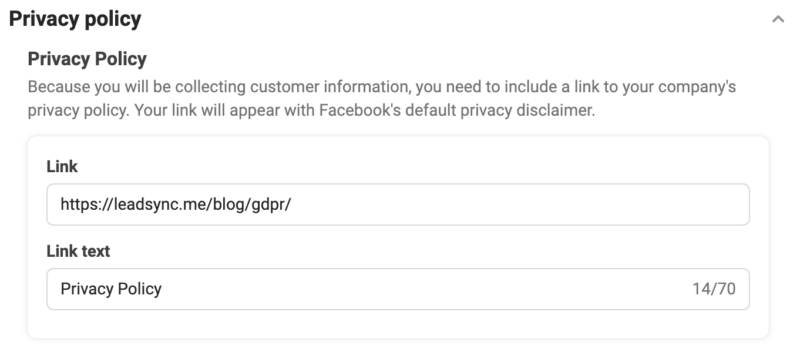Click the bold "Link" field label
This screenshot has width=800, height=362.
(62, 166)
